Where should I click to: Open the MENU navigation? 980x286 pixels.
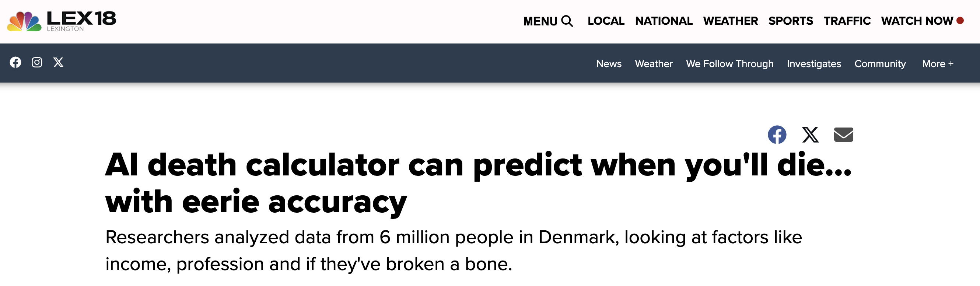pyautogui.click(x=540, y=21)
